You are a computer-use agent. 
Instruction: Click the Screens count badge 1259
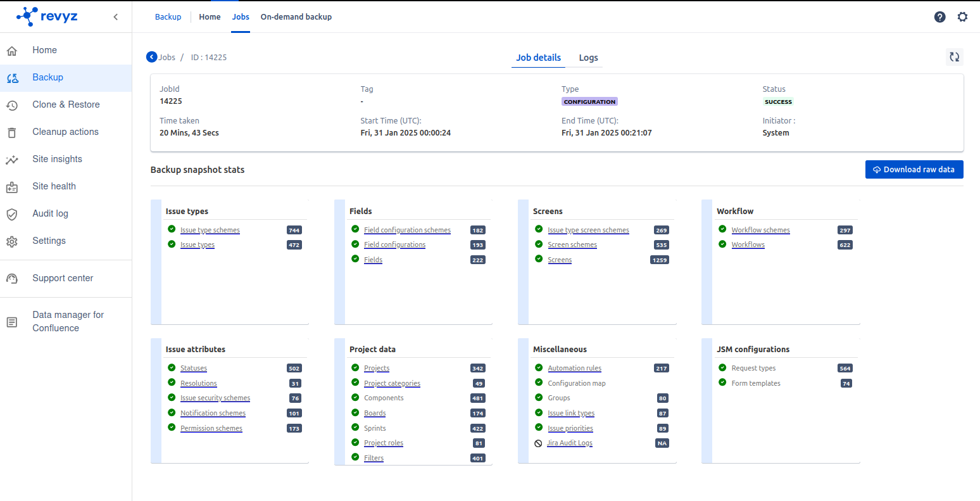tap(659, 260)
